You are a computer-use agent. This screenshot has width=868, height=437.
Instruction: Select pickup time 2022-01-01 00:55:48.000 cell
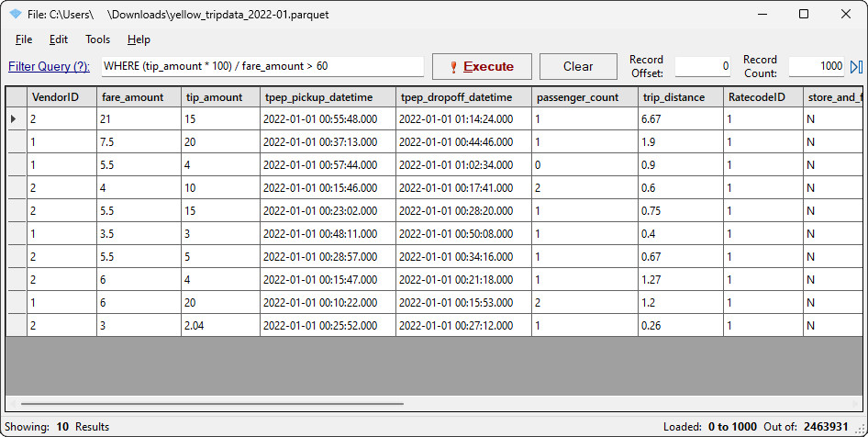(328, 119)
